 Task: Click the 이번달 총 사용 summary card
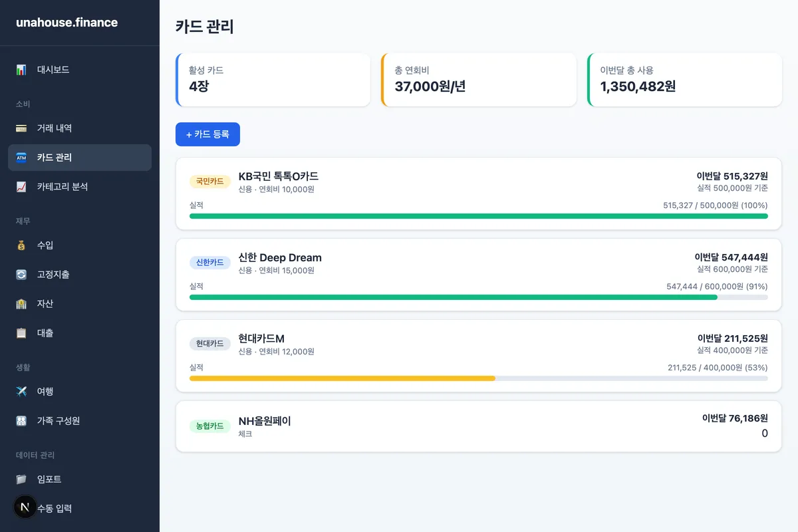(684, 80)
